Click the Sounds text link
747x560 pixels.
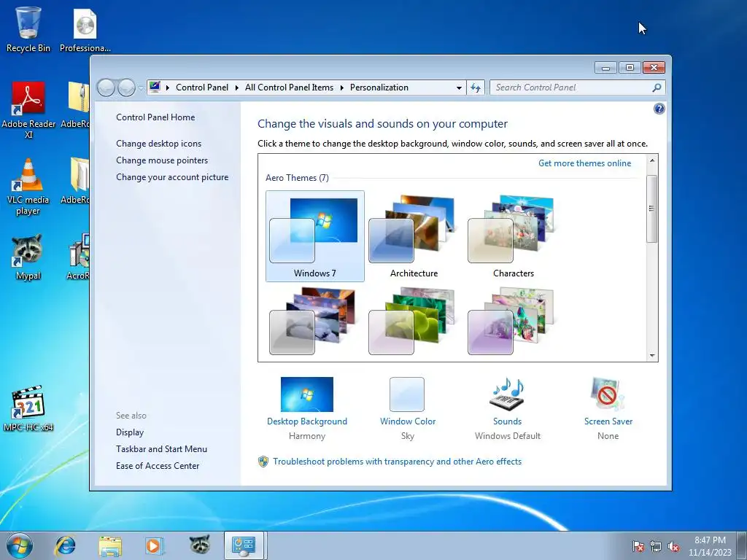(508, 421)
